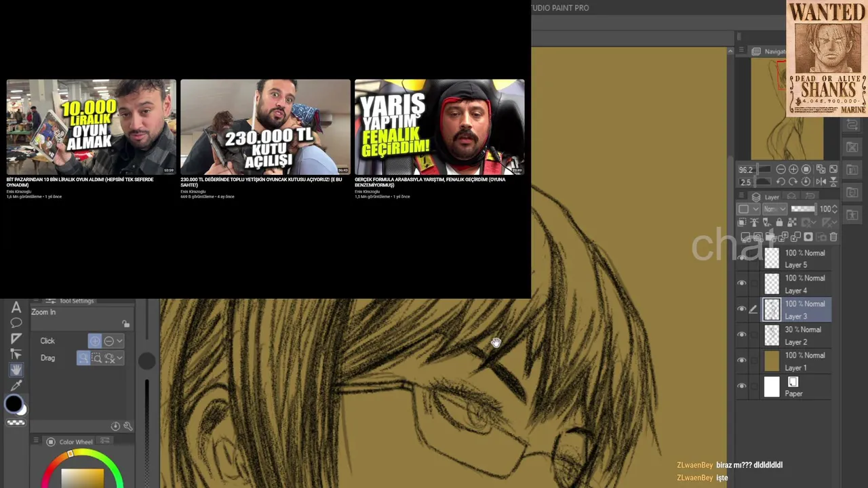
Task: Set Click mode to Zoom out
Action: pyautogui.click(x=108, y=341)
